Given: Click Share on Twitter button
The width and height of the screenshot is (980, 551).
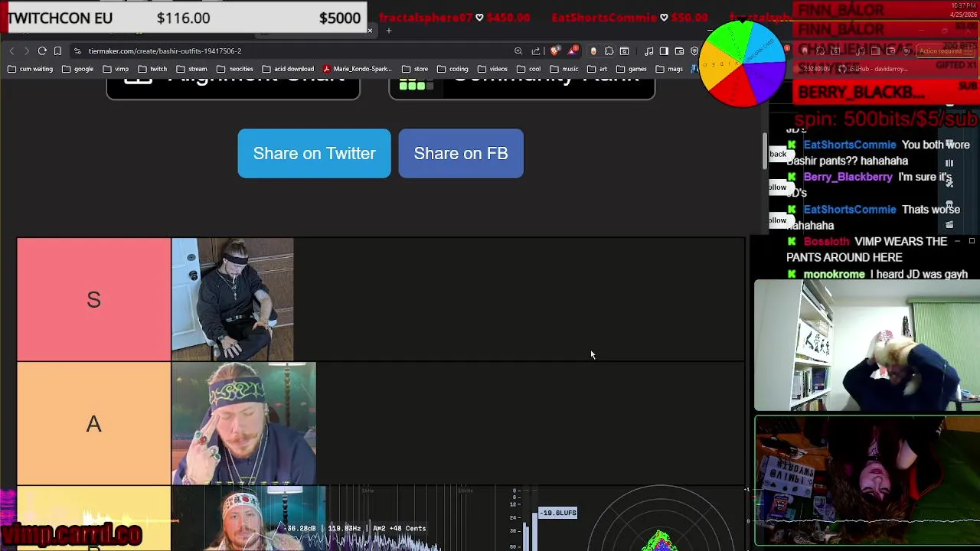Looking at the screenshot, I should 314,153.
